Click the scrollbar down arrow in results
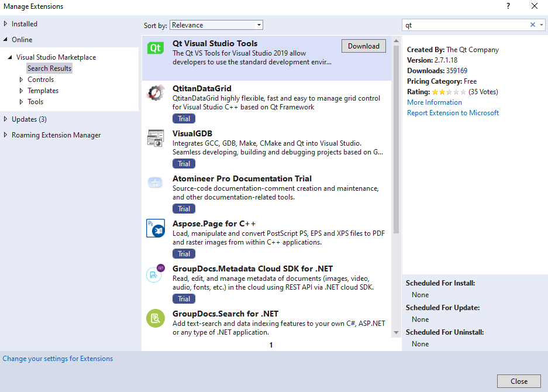The image size is (548, 392). 396,332
